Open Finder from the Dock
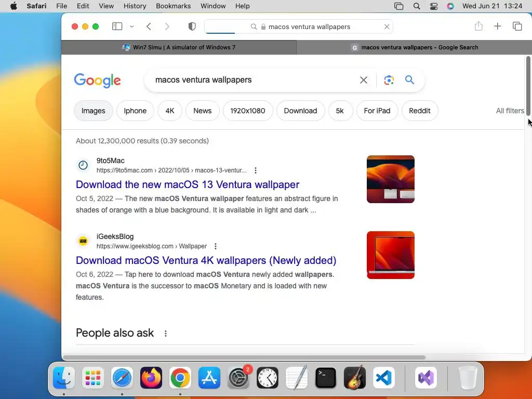532x399 pixels. pyautogui.click(x=64, y=378)
